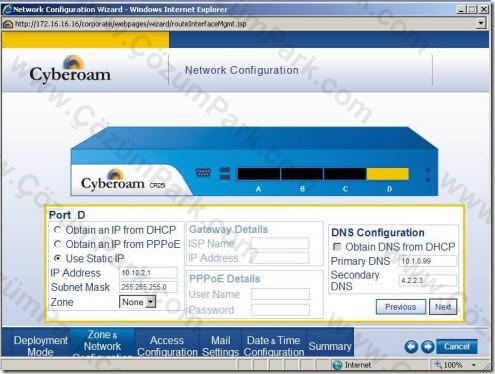Click the Subnet Mask field 255.255.255.0
The image size is (495, 374).
(x=148, y=287)
